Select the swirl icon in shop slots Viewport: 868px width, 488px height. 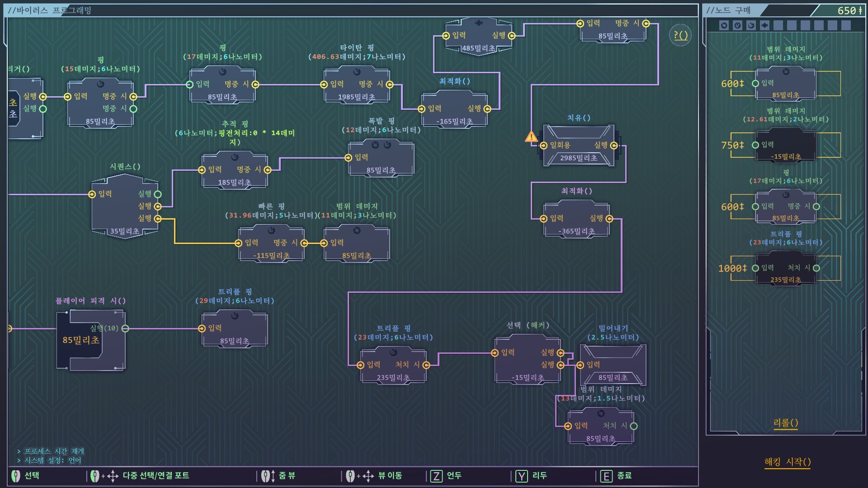[x=751, y=25]
